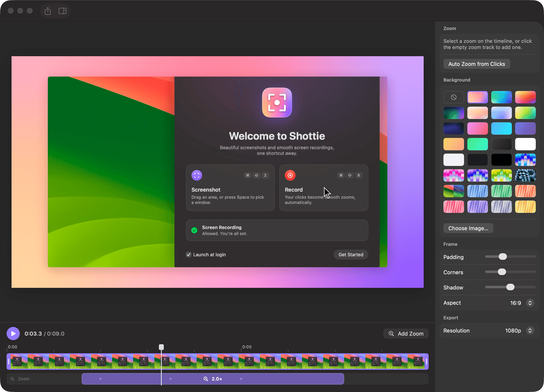Select the lime yellow-green gradient swatch
This screenshot has height=392, width=544.
pos(525,113)
